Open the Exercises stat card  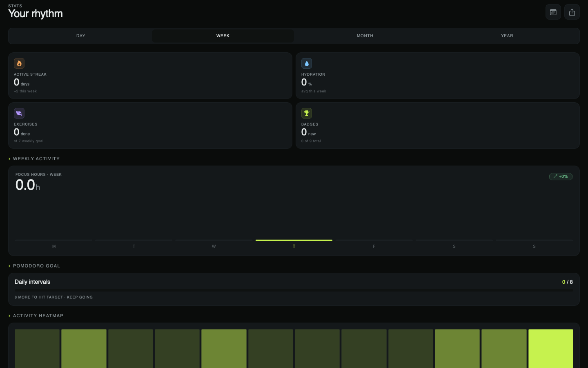click(x=150, y=126)
